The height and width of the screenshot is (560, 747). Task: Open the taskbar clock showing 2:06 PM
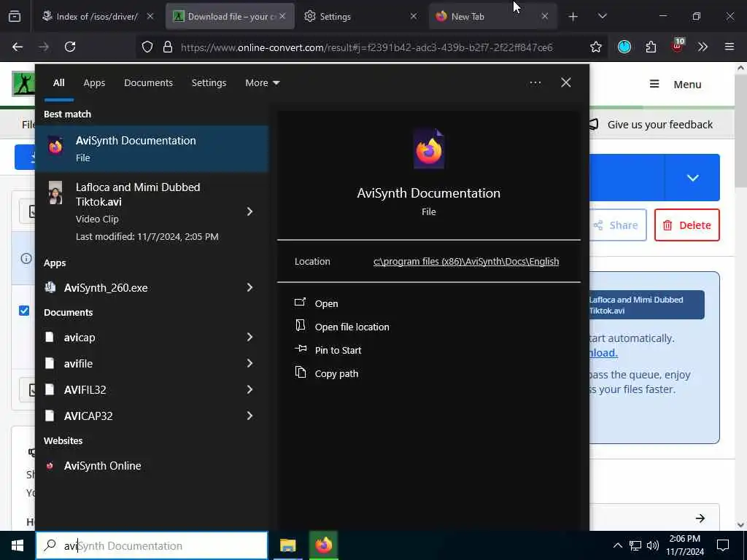click(x=685, y=545)
